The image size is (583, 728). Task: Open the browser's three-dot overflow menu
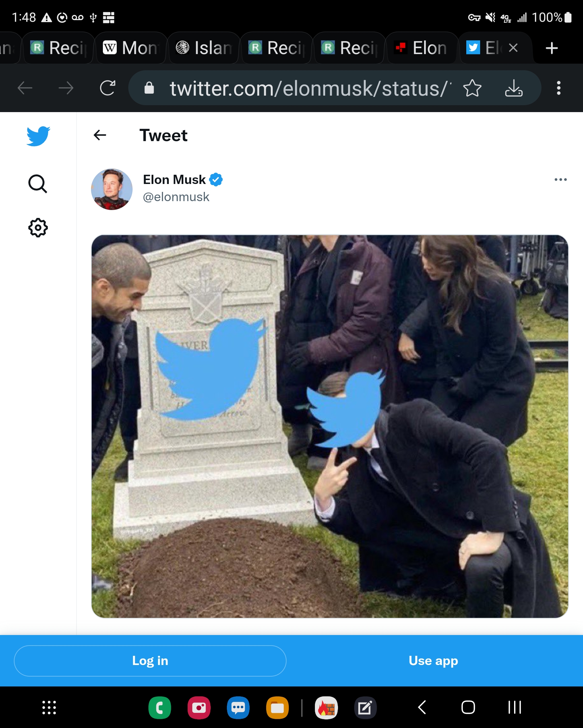click(x=559, y=88)
